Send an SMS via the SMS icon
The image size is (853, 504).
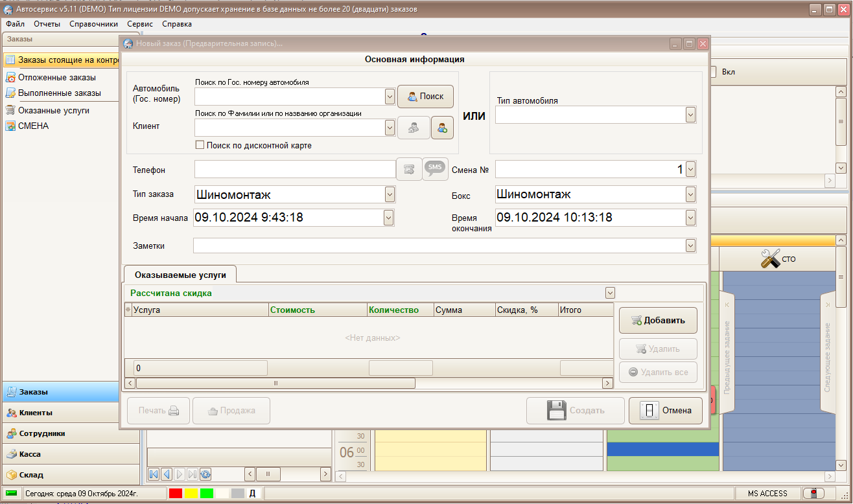435,168
